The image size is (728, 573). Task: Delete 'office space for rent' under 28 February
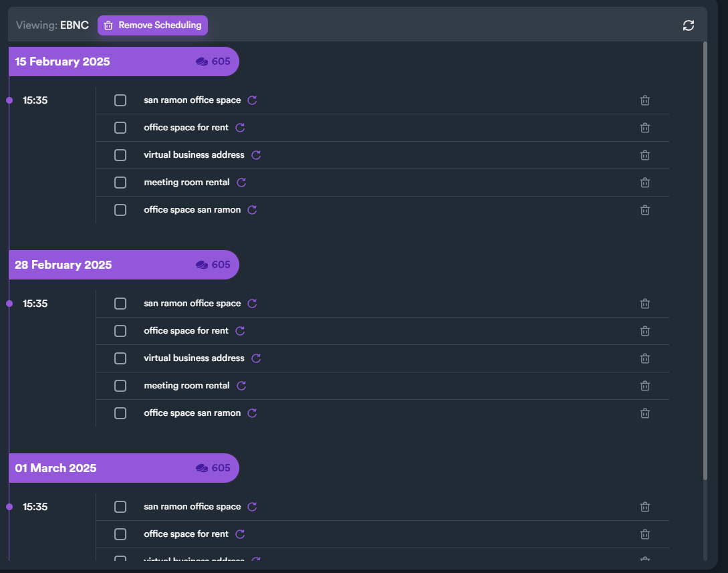(645, 331)
